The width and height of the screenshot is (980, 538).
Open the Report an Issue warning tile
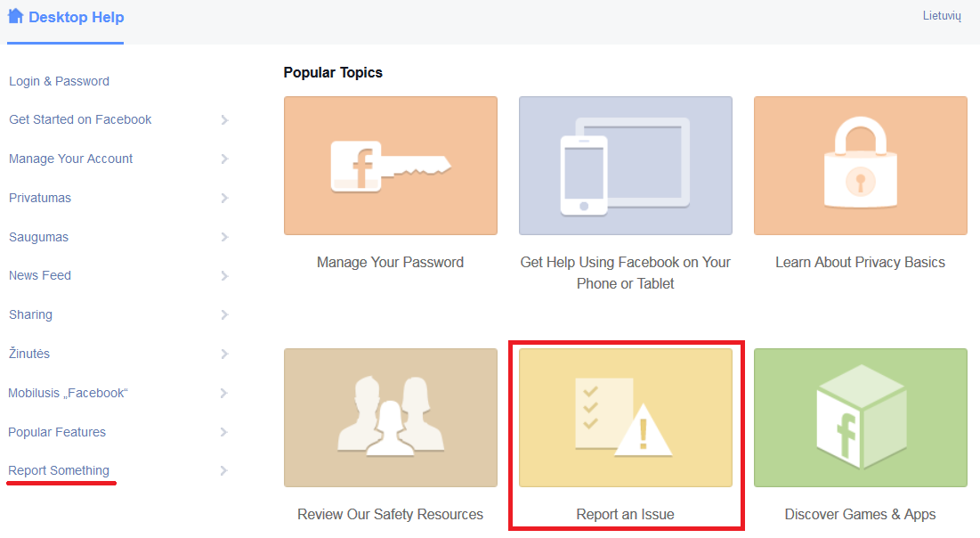coord(626,418)
